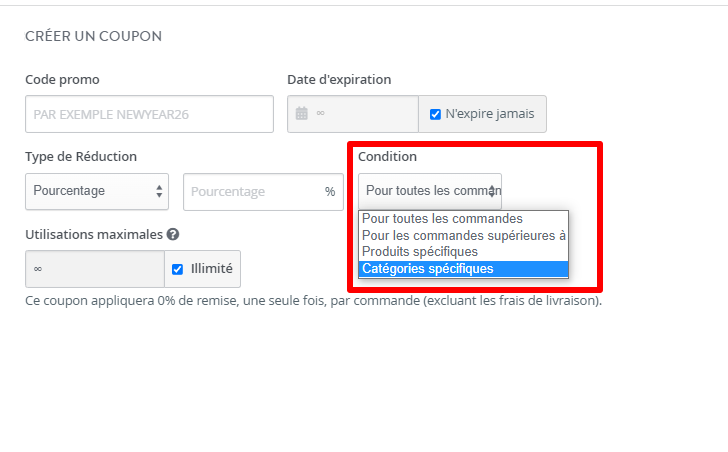Open the Utilisations maximales help icon
This screenshot has width=728, height=452.
tap(173, 234)
